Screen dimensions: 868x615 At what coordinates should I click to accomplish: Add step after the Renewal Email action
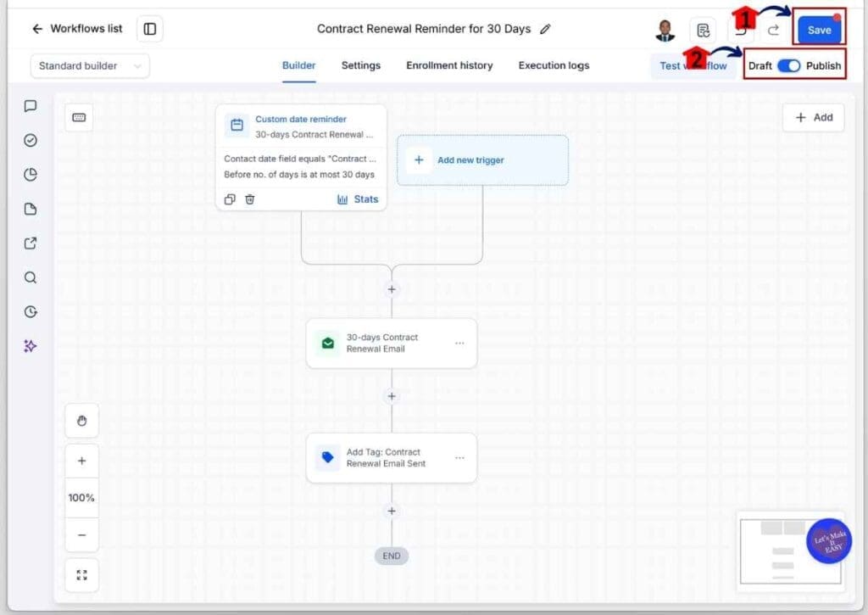point(392,396)
